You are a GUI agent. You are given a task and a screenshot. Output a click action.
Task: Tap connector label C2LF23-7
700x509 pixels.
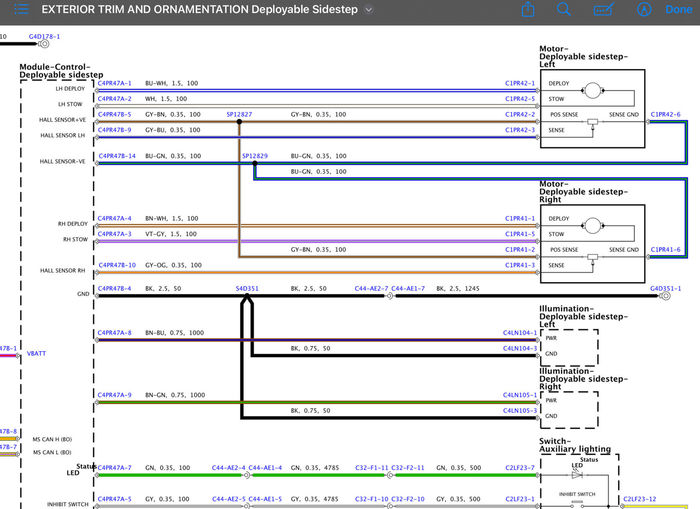point(520,467)
